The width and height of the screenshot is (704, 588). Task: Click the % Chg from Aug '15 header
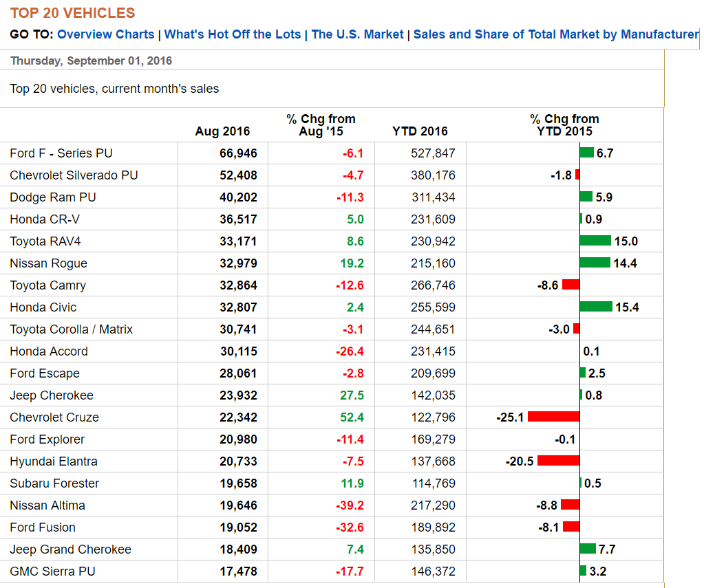pos(321,125)
